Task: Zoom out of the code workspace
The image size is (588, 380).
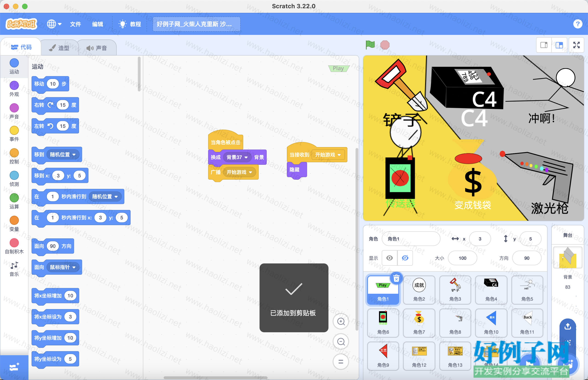Action: click(341, 341)
